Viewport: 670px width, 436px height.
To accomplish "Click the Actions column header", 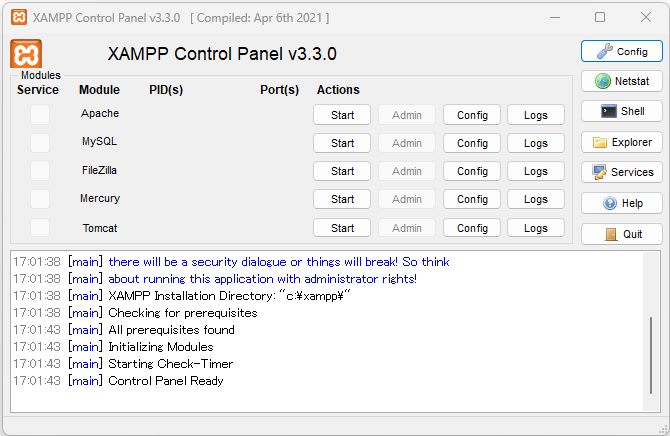I will [338, 90].
